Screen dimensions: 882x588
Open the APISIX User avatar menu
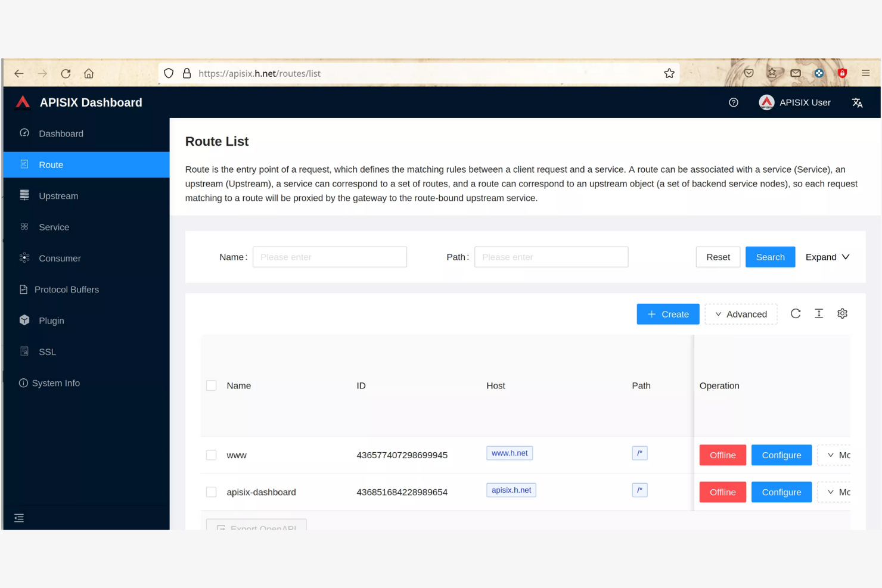794,102
